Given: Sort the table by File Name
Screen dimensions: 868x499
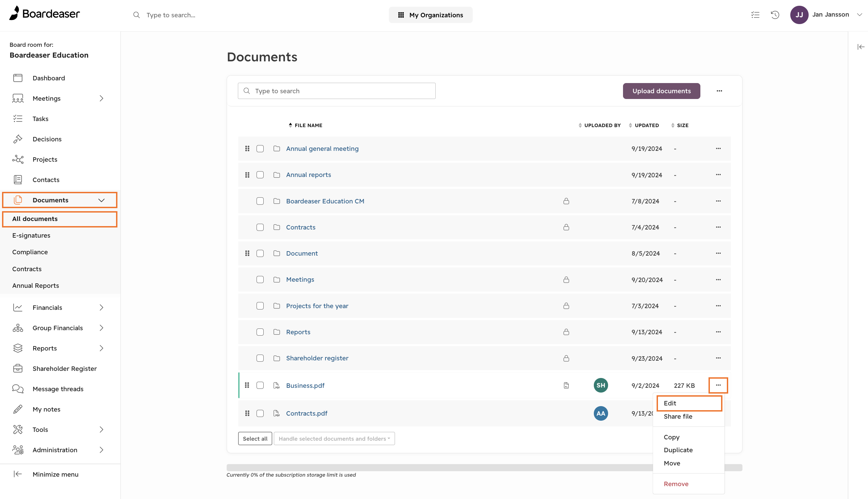Looking at the screenshot, I should pos(305,125).
